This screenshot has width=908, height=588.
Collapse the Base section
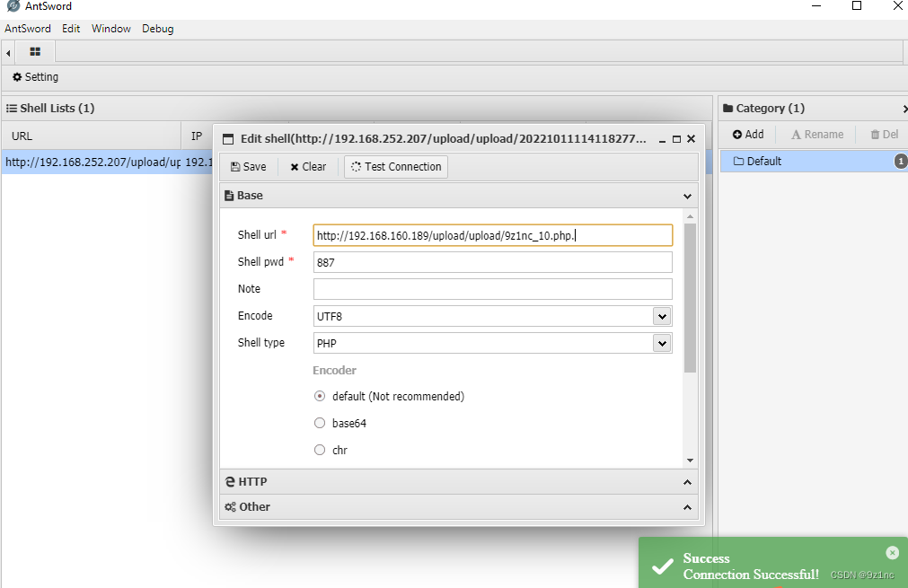tap(687, 197)
